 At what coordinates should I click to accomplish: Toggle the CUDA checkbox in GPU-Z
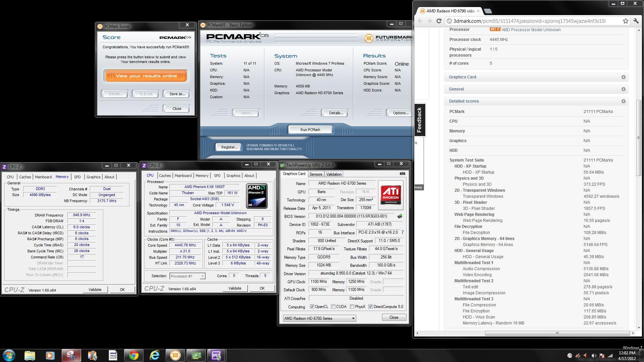[x=333, y=307]
